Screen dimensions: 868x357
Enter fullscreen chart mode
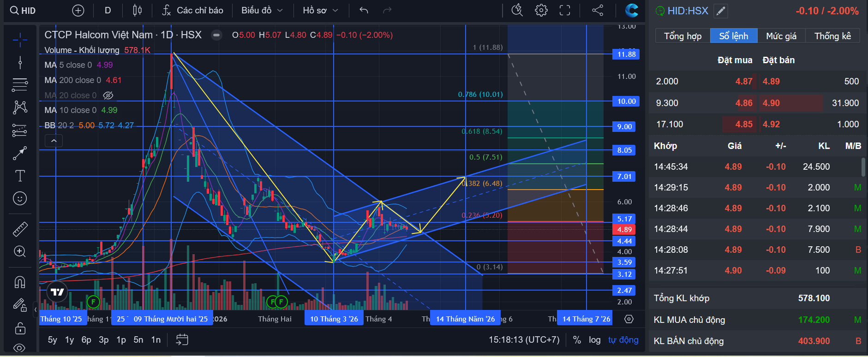565,11
